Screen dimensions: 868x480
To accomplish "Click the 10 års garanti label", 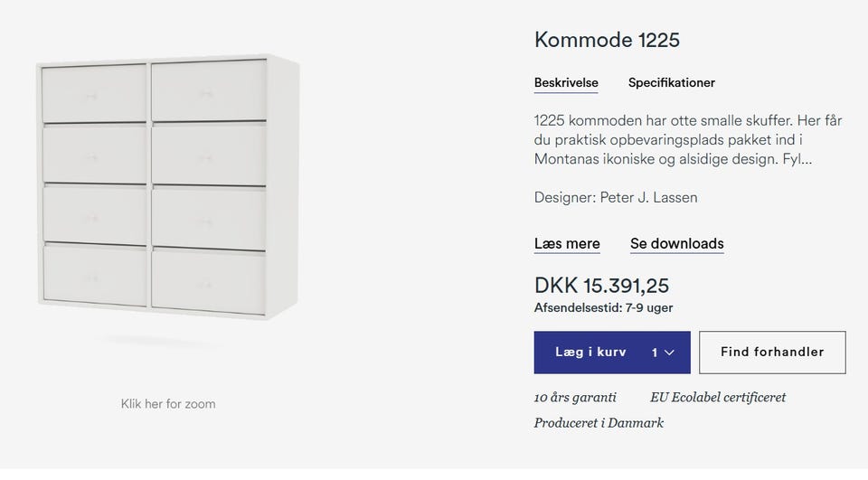I will pyautogui.click(x=575, y=397).
